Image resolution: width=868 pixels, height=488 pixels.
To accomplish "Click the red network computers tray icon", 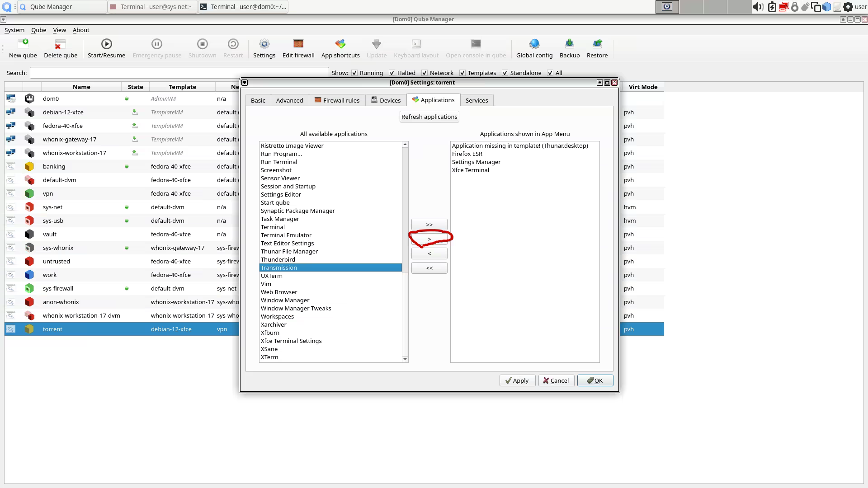I will (783, 7).
